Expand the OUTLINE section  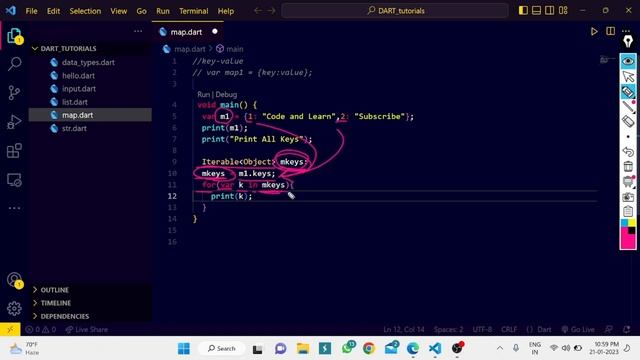click(x=54, y=290)
